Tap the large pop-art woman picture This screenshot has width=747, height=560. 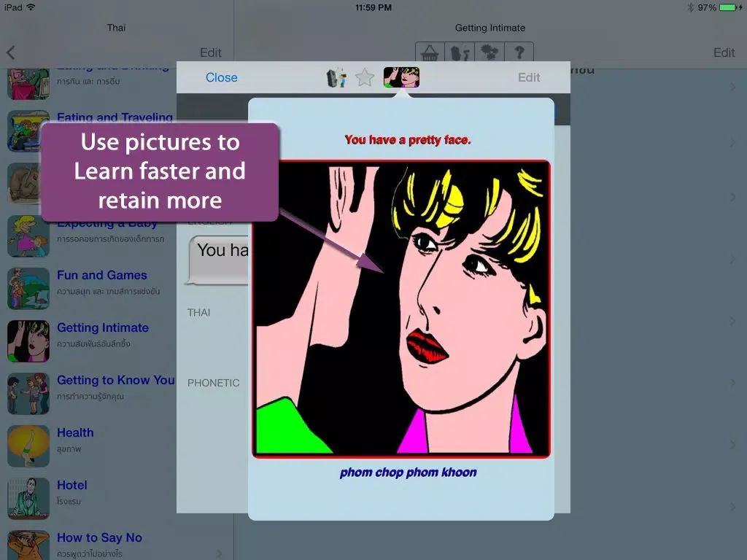coord(401,309)
